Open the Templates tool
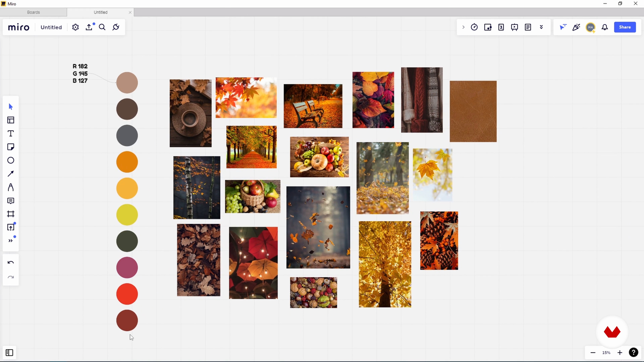The height and width of the screenshot is (362, 644). (11, 120)
